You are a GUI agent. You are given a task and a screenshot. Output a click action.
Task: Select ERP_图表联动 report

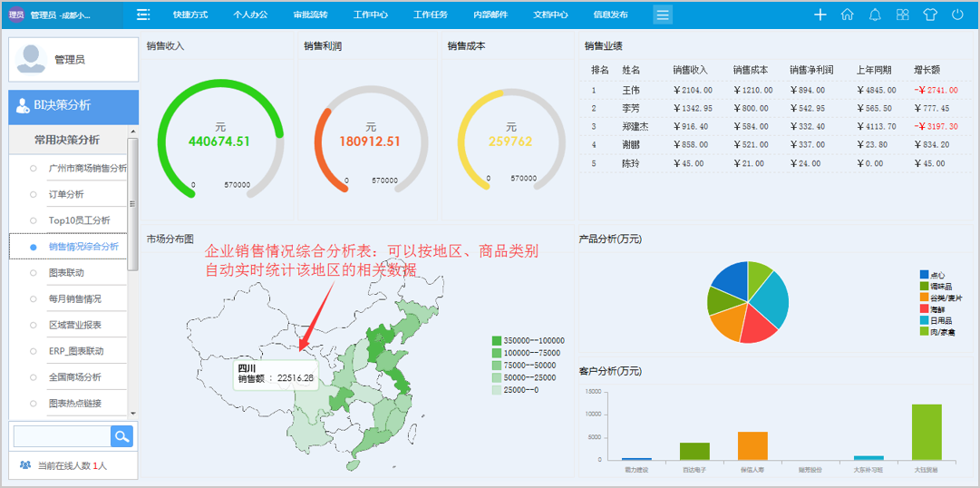[76, 351]
